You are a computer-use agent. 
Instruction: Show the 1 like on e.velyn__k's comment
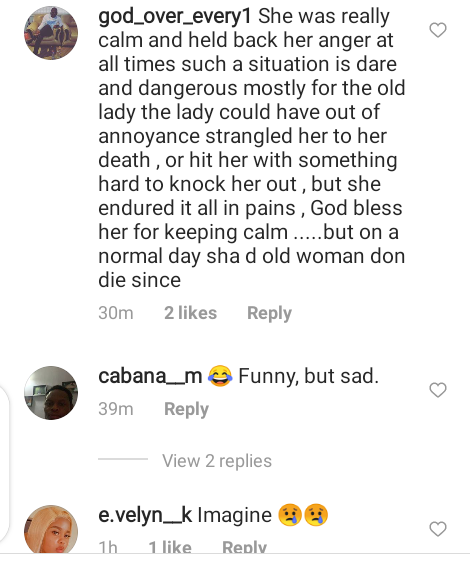[x=170, y=547]
